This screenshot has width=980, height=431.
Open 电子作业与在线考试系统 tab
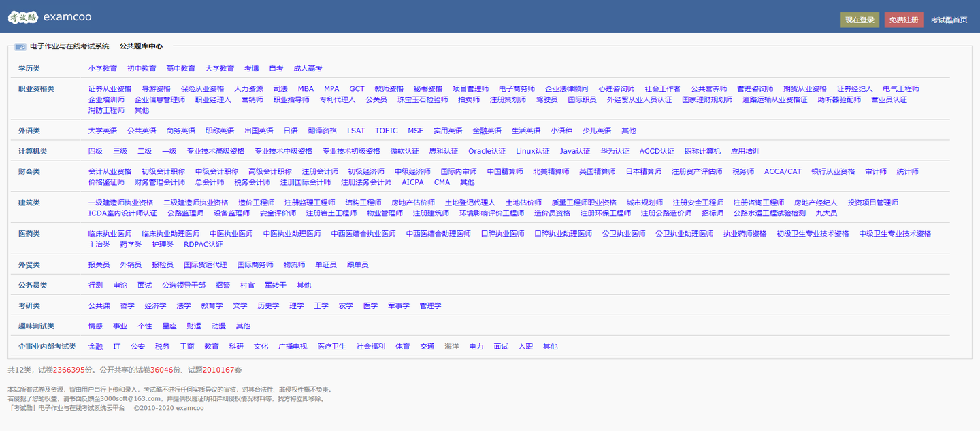(69, 46)
